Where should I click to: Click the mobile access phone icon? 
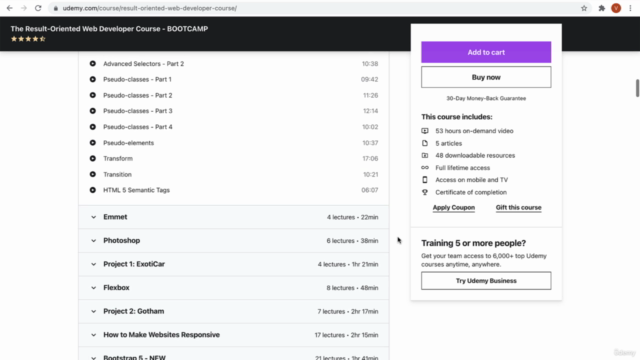click(x=425, y=180)
